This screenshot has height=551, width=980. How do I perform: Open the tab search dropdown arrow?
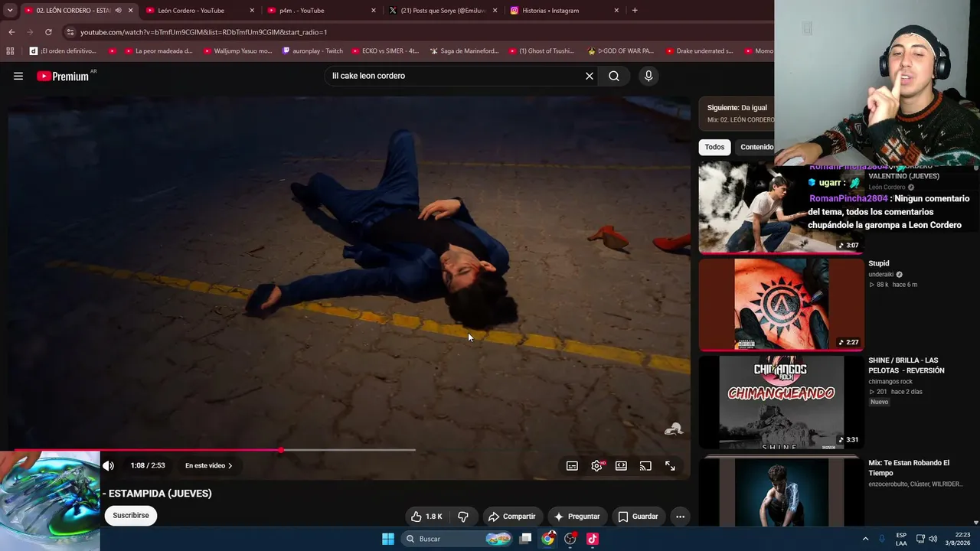pos(10,11)
